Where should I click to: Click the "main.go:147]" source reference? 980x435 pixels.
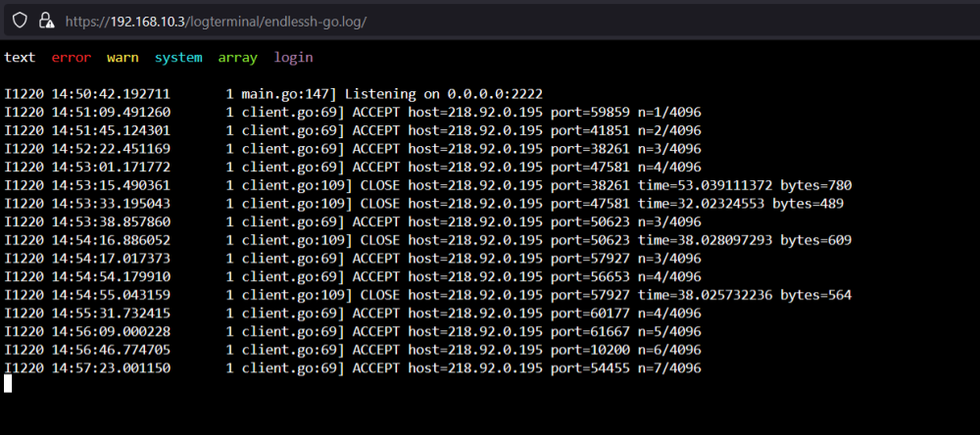click(x=289, y=94)
